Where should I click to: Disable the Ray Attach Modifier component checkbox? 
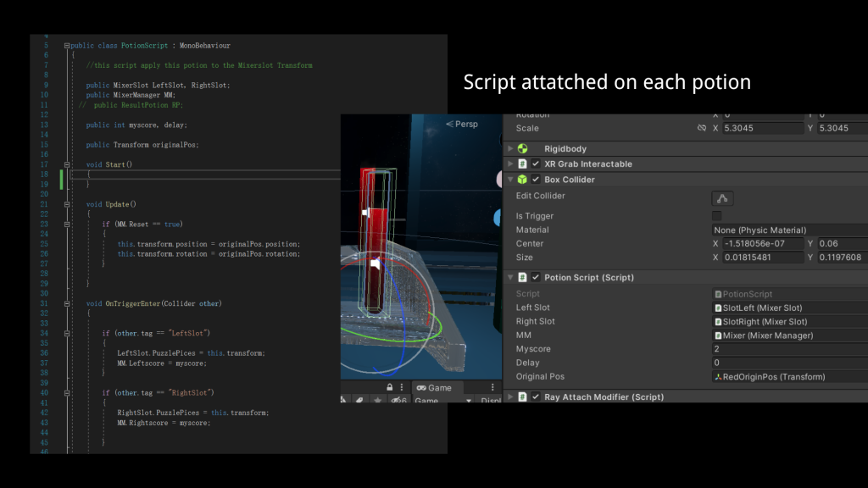pos(536,396)
